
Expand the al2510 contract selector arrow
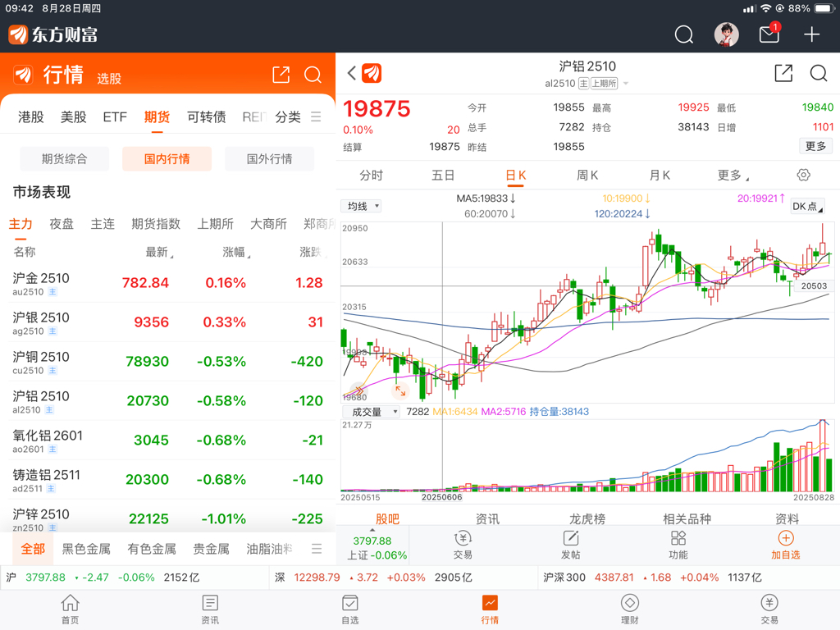coord(626,84)
